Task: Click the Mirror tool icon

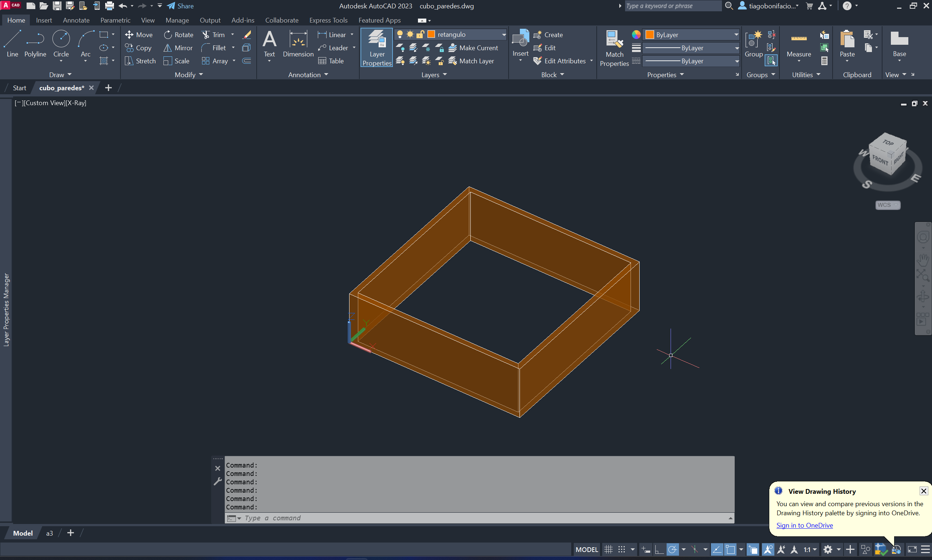Action: pyautogui.click(x=167, y=48)
